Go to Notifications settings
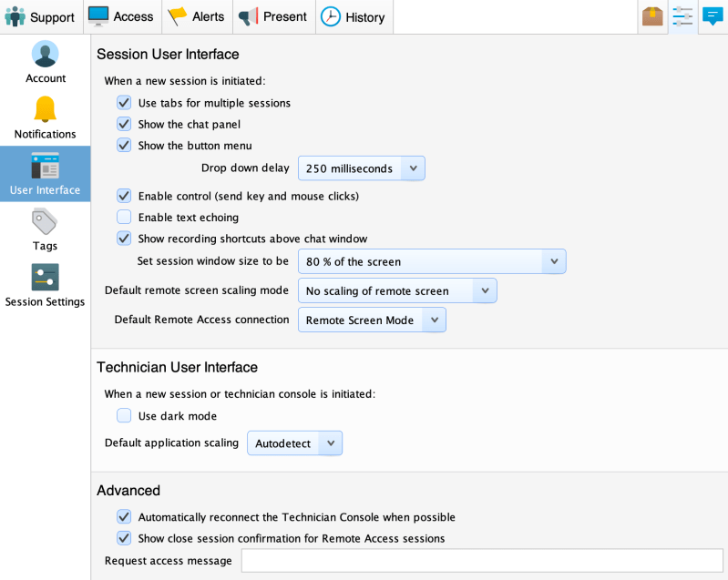This screenshot has height=580, width=728. click(45, 118)
